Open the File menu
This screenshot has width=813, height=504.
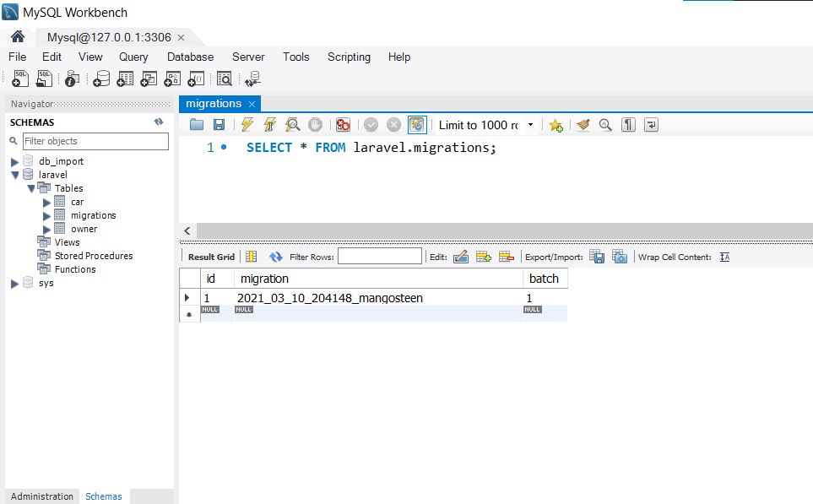[17, 57]
